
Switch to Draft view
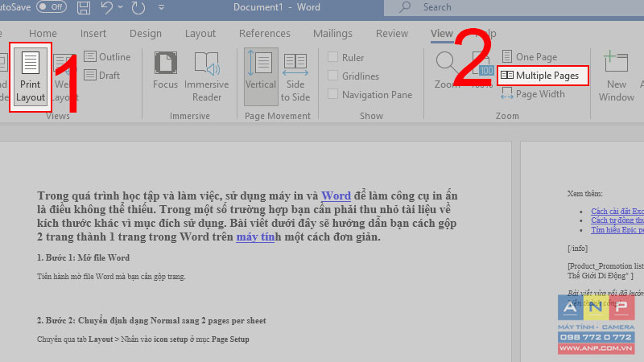pyautogui.click(x=102, y=75)
